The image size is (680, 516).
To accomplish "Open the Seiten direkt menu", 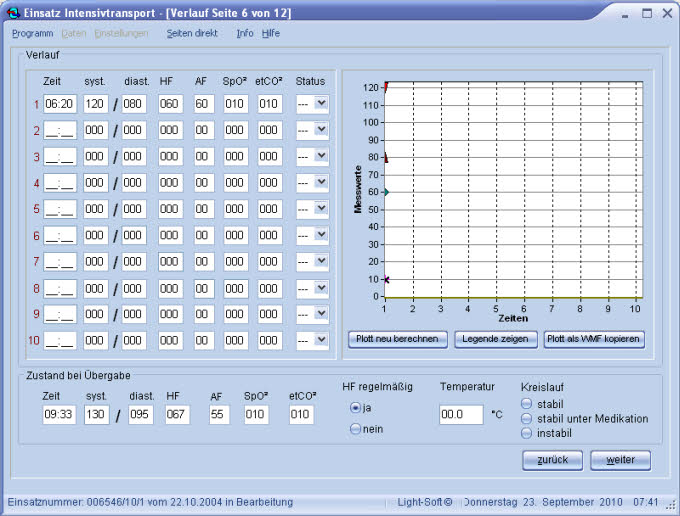I will [x=192, y=33].
